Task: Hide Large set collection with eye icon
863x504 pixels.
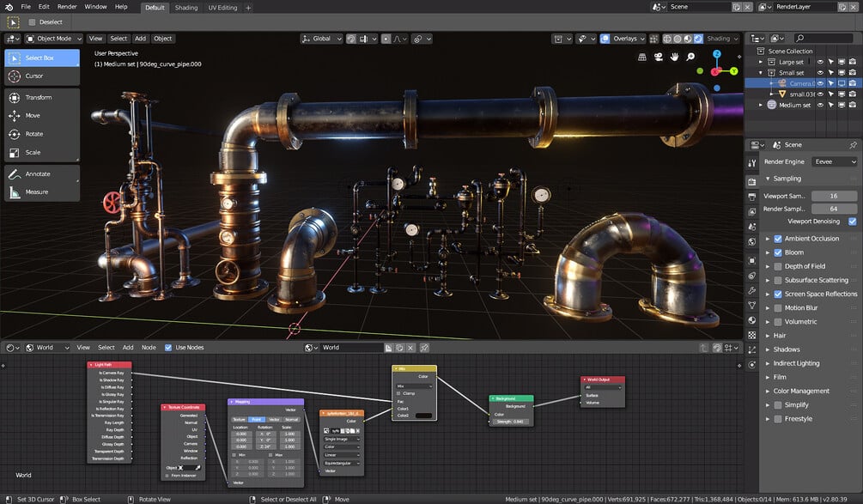Action: [x=820, y=62]
